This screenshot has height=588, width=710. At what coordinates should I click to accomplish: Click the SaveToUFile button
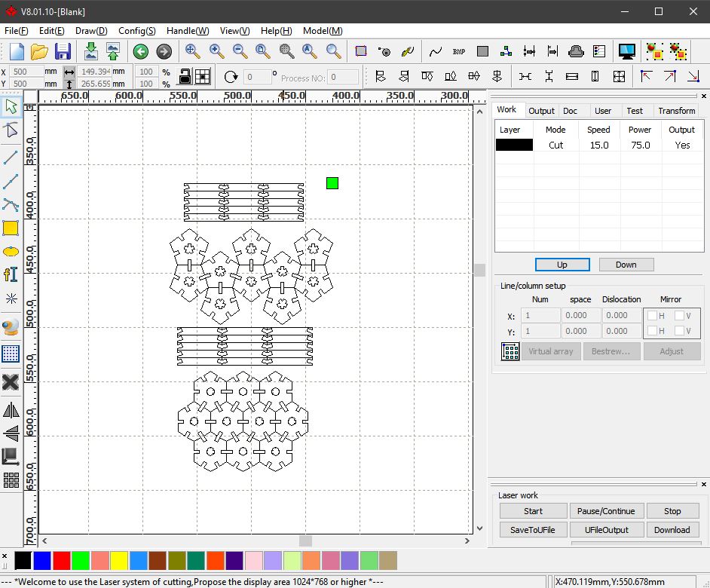click(x=533, y=529)
